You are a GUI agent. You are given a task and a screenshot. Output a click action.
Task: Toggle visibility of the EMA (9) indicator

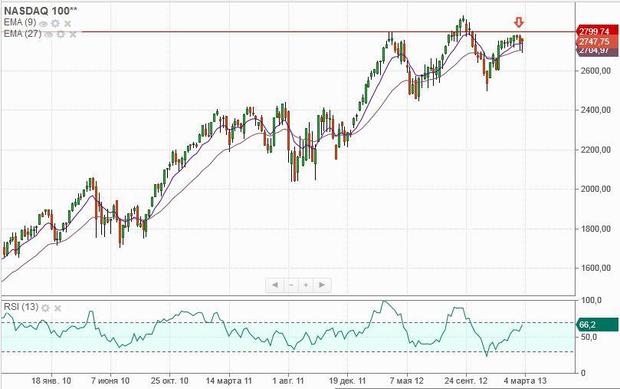point(43,24)
